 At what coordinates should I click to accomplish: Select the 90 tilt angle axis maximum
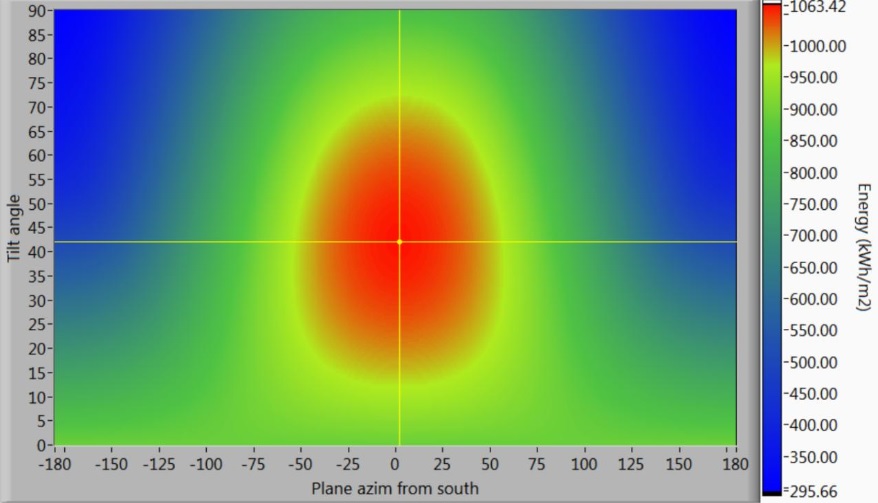tap(36, 11)
